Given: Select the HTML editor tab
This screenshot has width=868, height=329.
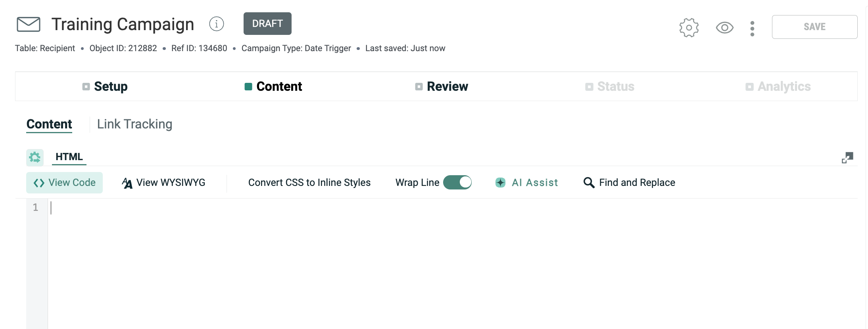Looking at the screenshot, I should coord(69,157).
